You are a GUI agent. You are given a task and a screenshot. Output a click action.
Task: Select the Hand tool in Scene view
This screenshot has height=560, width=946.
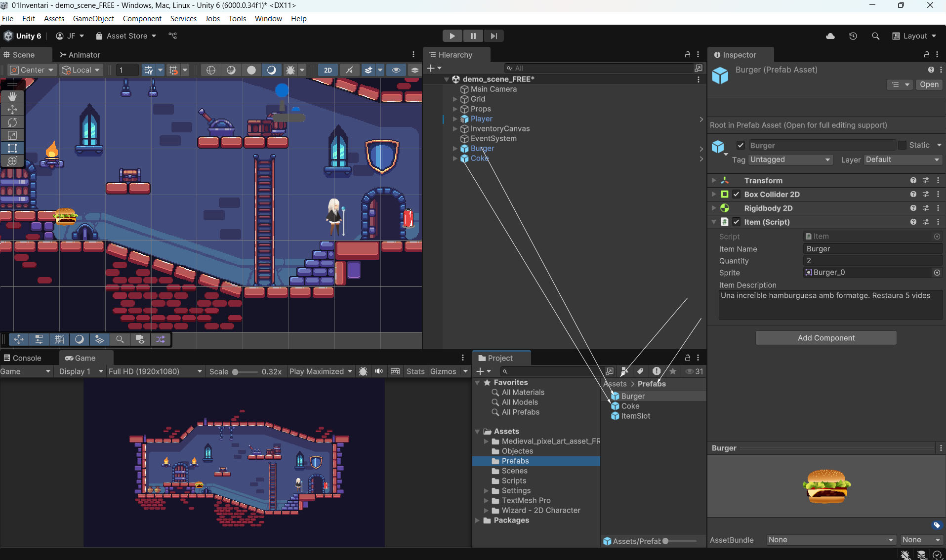click(12, 96)
